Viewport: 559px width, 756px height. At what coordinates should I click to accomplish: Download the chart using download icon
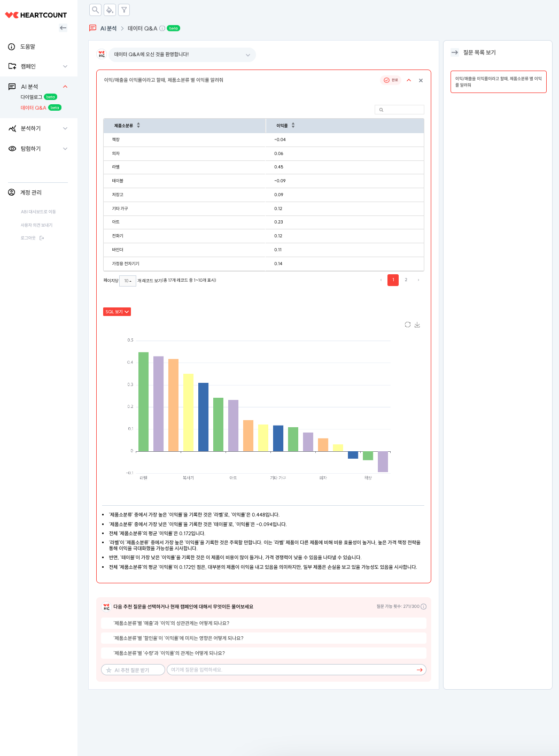tap(417, 325)
